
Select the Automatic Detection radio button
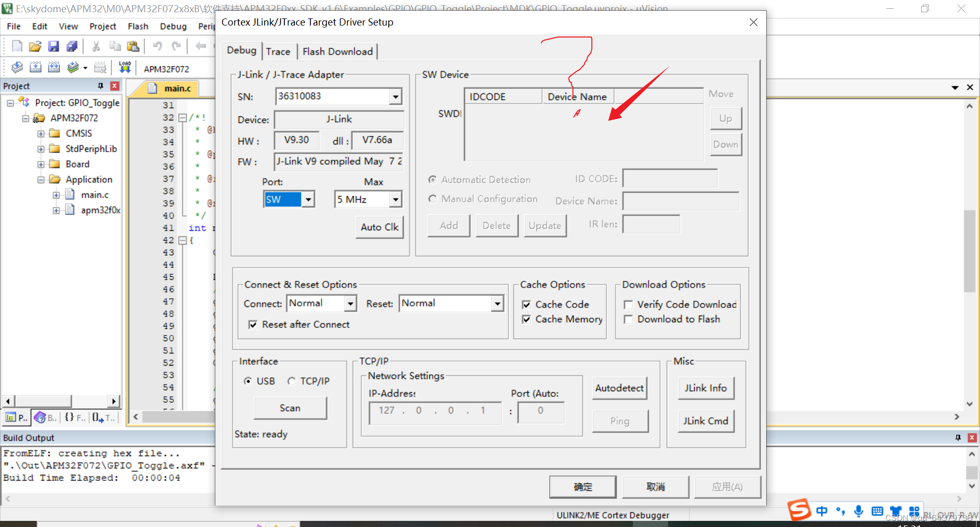tap(432, 179)
